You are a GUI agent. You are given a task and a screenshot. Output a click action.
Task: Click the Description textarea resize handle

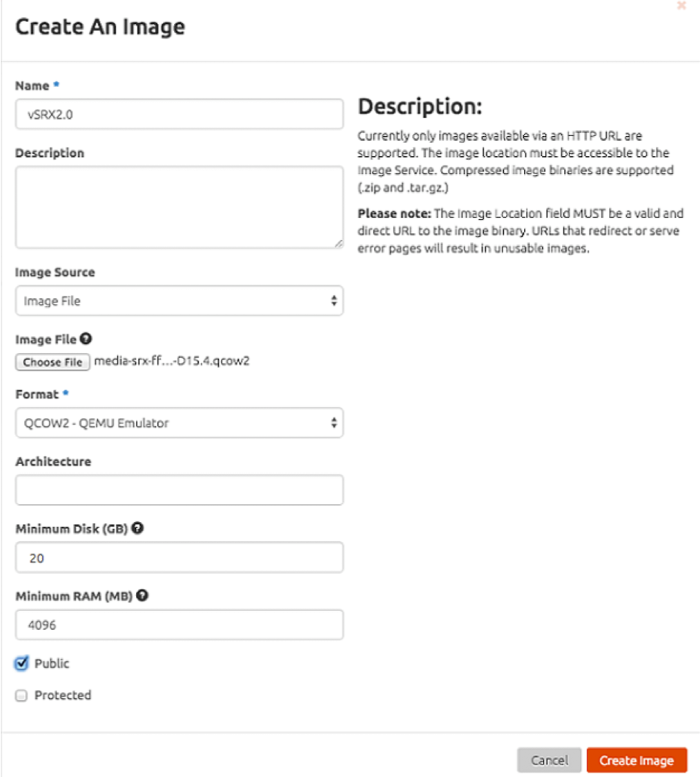click(338, 243)
